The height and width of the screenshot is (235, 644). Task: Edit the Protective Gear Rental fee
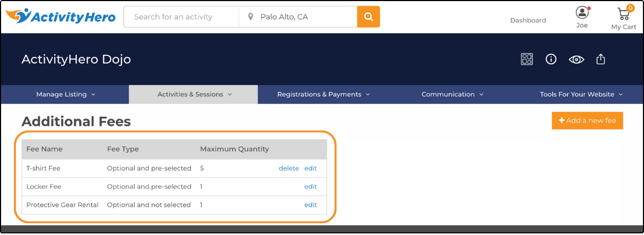click(311, 205)
